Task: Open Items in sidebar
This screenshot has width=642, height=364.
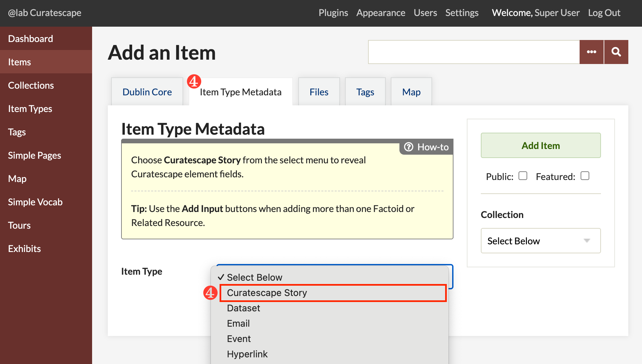Action: pos(46,62)
